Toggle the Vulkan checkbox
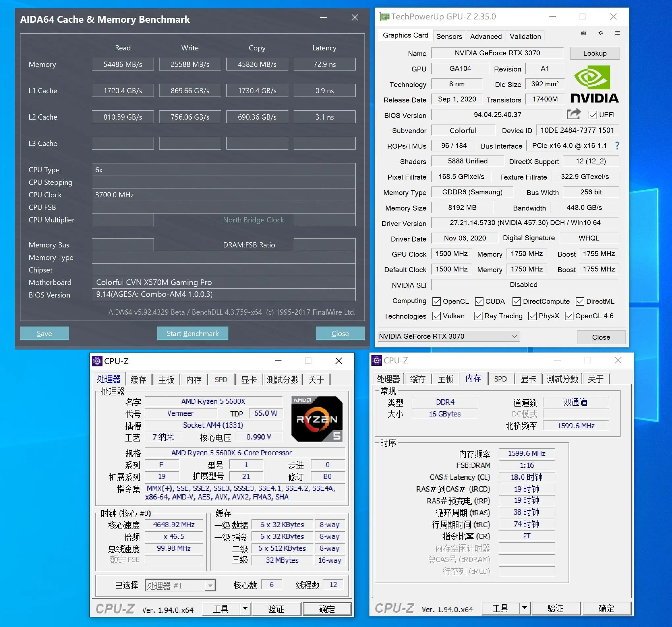Viewport: 672px width, 627px height. click(x=436, y=316)
